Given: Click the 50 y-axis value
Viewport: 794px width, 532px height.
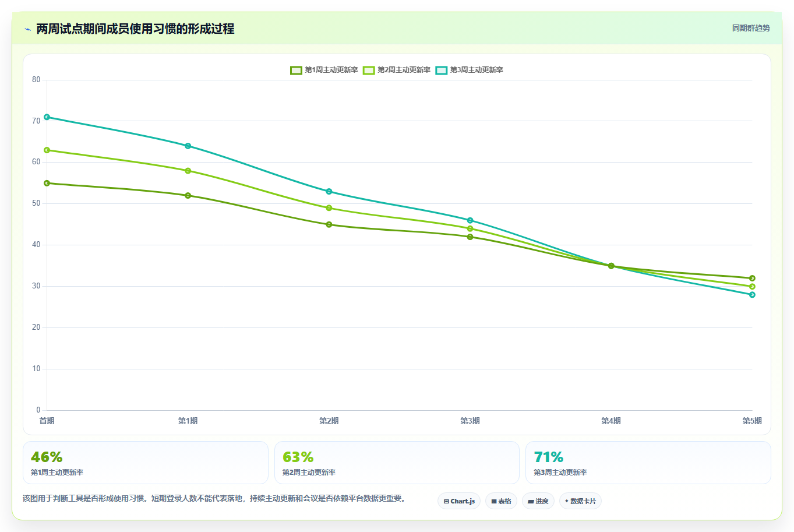Looking at the screenshot, I should [x=36, y=203].
